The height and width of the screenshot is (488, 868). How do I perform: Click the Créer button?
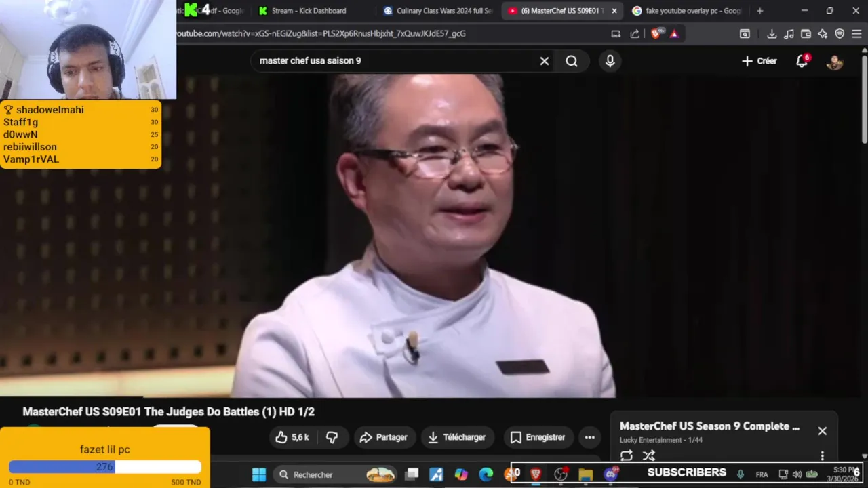click(759, 61)
